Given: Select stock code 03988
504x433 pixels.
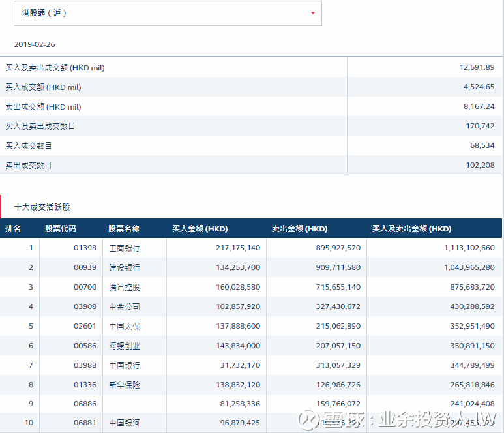Looking at the screenshot, I should pyautogui.click(x=85, y=365).
